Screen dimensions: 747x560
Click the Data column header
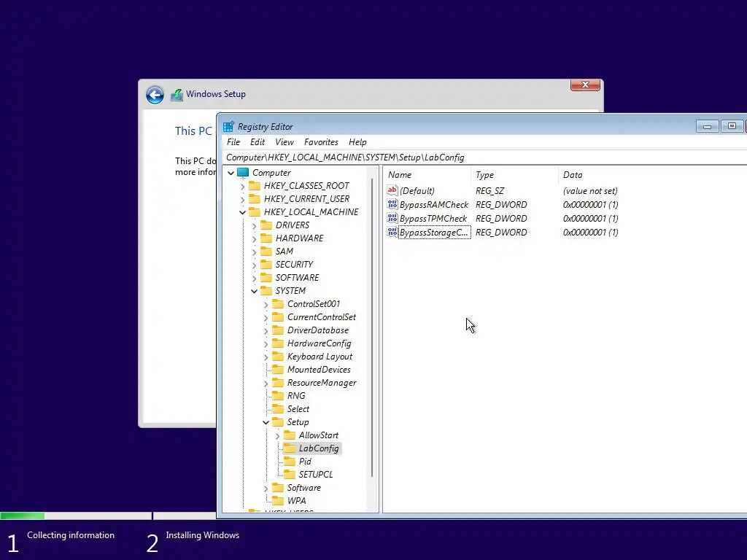(x=653, y=175)
